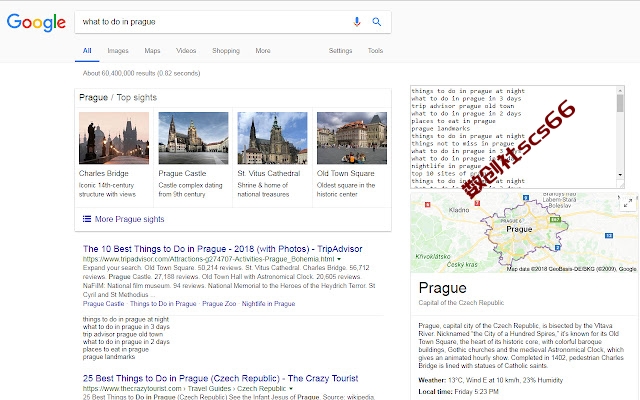Viewport: 640px width, 400px height.
Task: Click 'Prague / Top sights' header text
Action: 118,98
